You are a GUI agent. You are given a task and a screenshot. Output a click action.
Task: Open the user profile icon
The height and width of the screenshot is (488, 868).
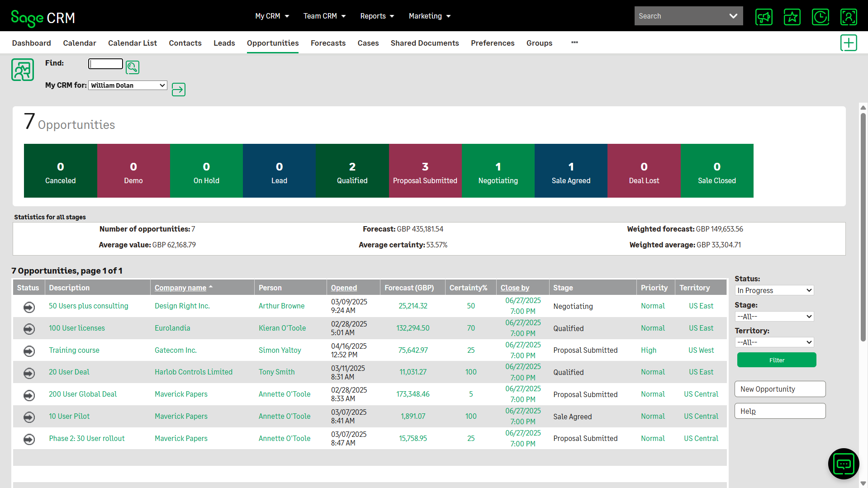click(849, 17)
